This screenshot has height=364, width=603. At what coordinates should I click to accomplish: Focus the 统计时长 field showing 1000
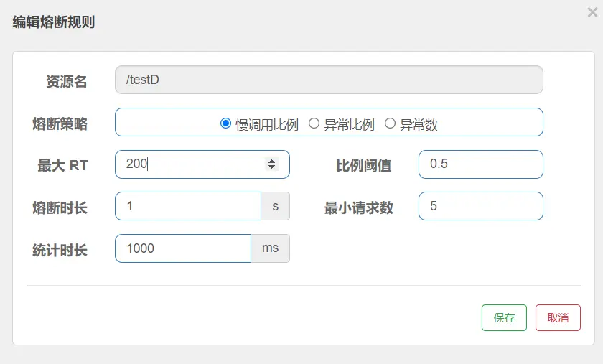pyautogui.click(x=183, y=248)
